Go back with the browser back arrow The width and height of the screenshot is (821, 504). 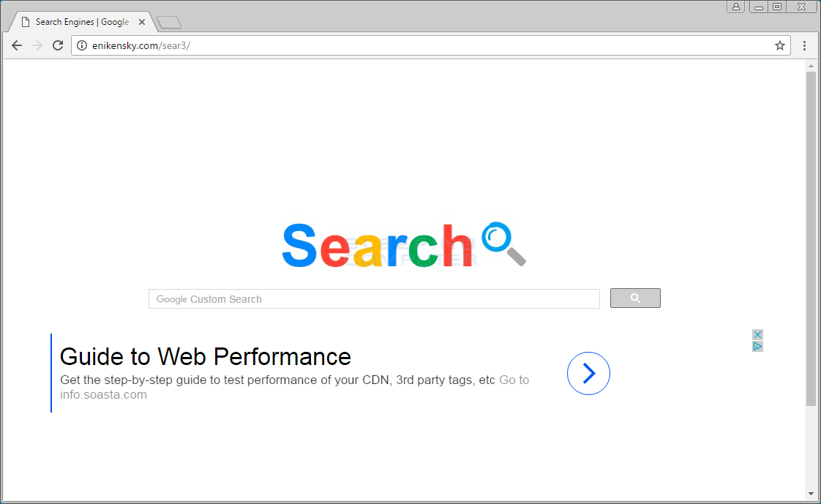click(x=17, y=45)
